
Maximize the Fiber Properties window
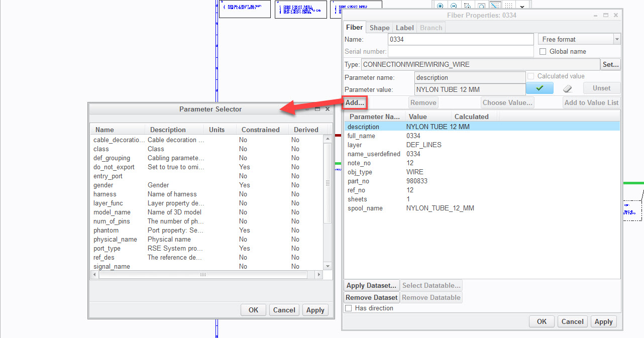606,16
